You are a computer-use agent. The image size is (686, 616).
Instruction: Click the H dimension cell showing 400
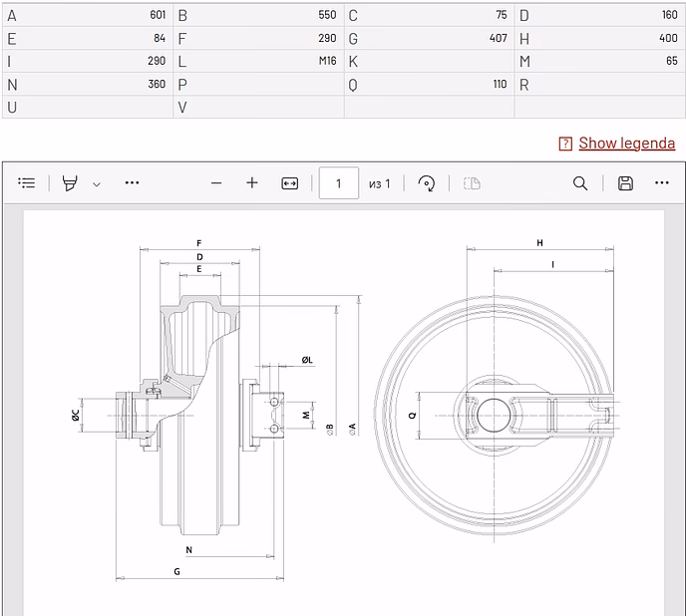(x=600, y=39)
